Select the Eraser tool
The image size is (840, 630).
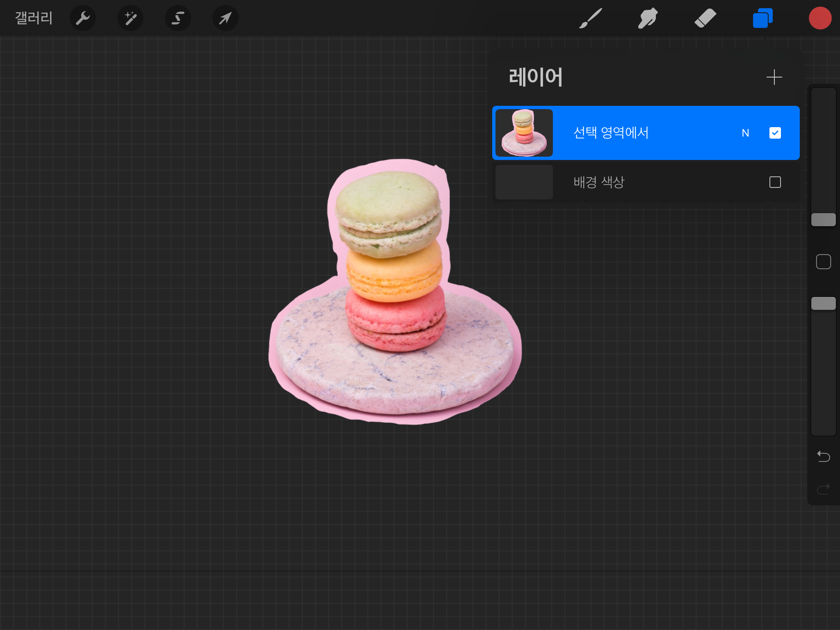(x=705, y=18)
